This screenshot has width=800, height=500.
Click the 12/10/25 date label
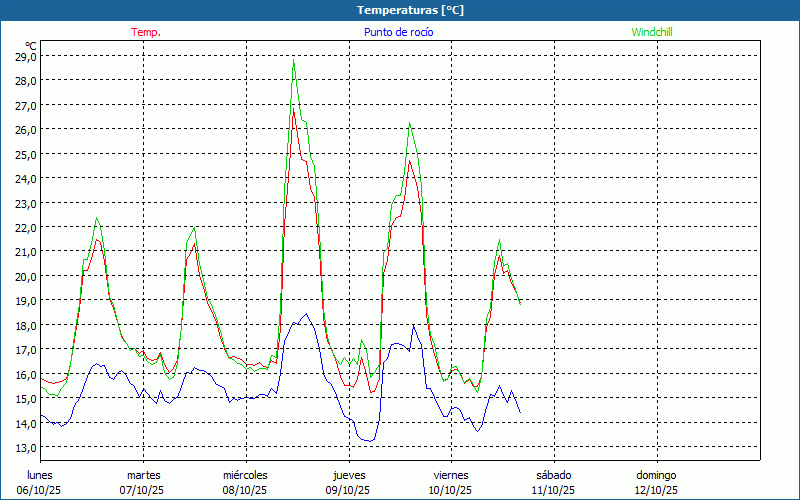click(x=656, y=490)
